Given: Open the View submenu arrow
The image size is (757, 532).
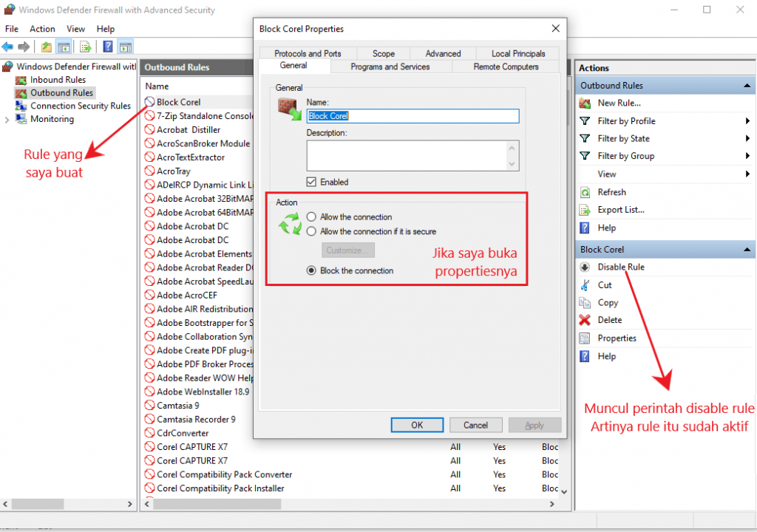Looking at the screenshot, I should tap(747, 174).
